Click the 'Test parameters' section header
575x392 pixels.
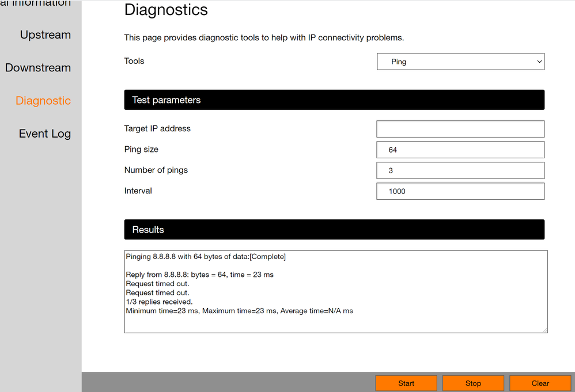pos(334,100)
